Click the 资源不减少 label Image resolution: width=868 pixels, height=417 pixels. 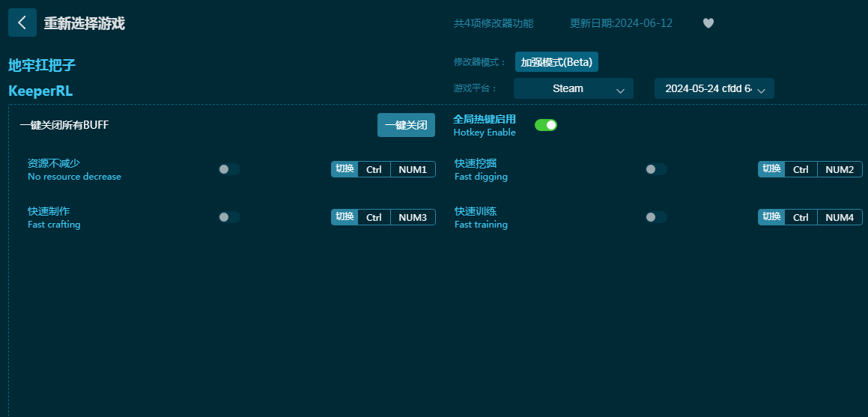(x=54, y=163)
